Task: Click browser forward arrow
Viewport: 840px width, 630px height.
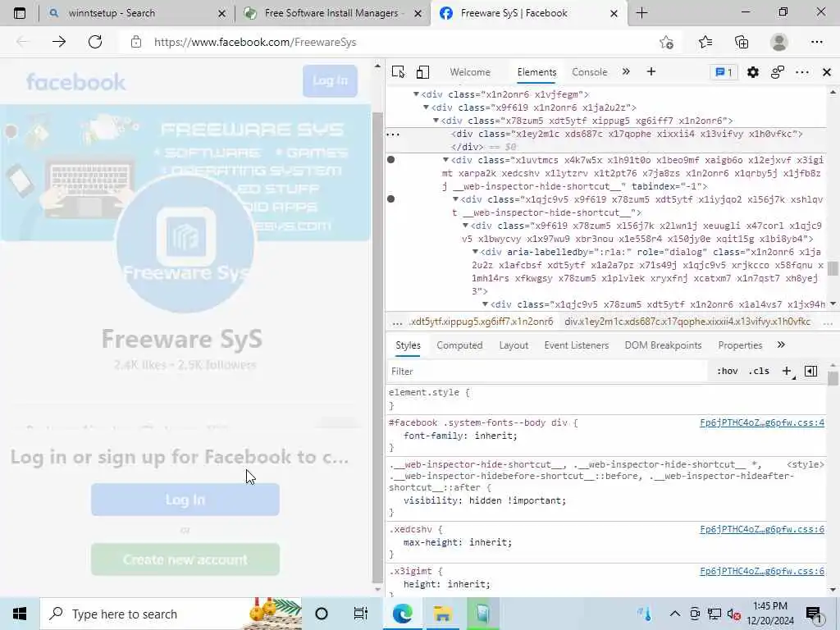Action: [x=59, y=42]
